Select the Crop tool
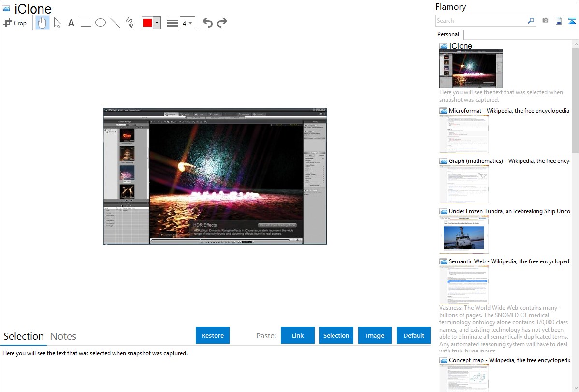This screenshot has width=579, height=392. [15, 23]
